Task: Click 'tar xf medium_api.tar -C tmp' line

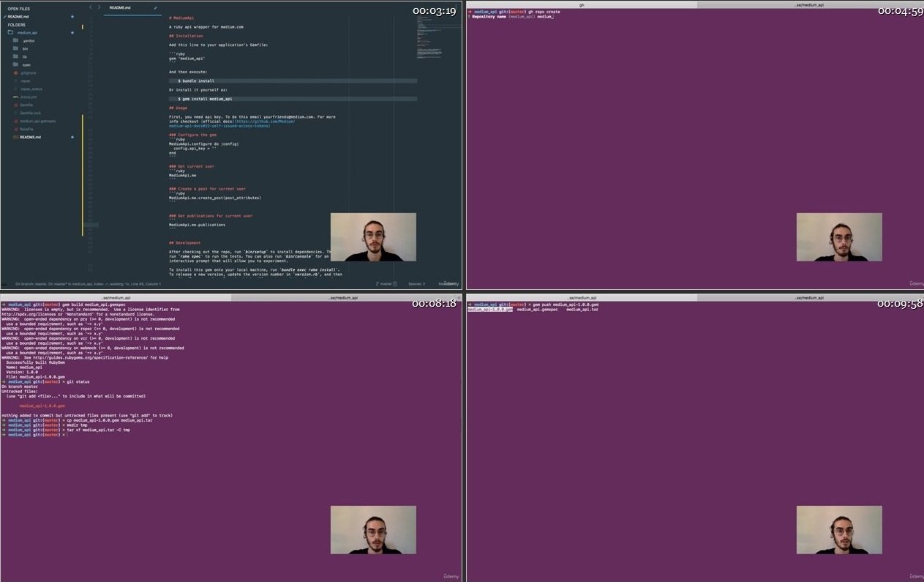Action: 97,430
